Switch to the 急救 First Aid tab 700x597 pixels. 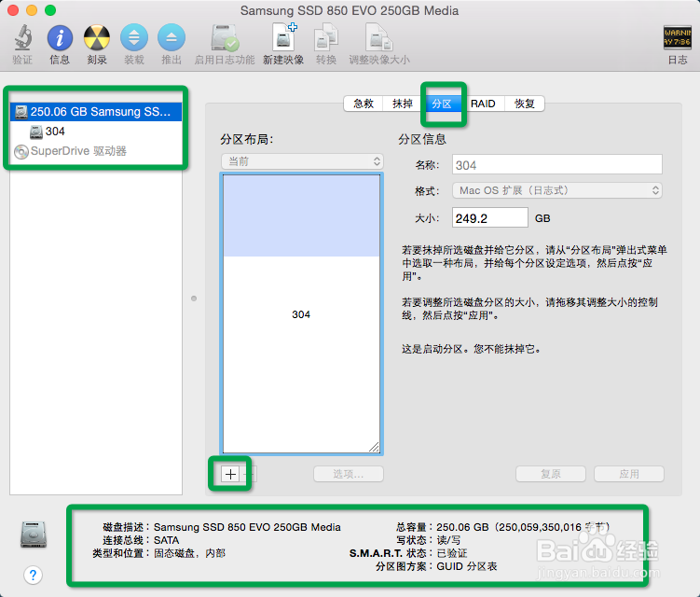pyautogui.click(x=364, y=104)
